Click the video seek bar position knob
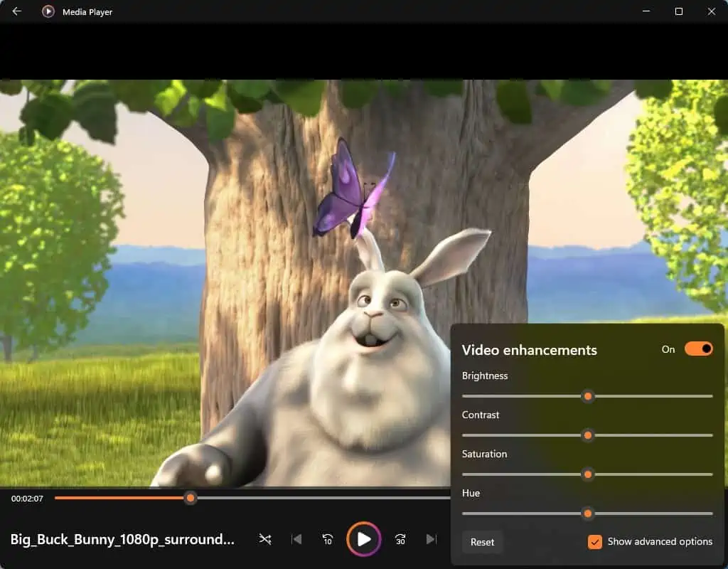The image size is (728, 569). (x=190, y=499)
